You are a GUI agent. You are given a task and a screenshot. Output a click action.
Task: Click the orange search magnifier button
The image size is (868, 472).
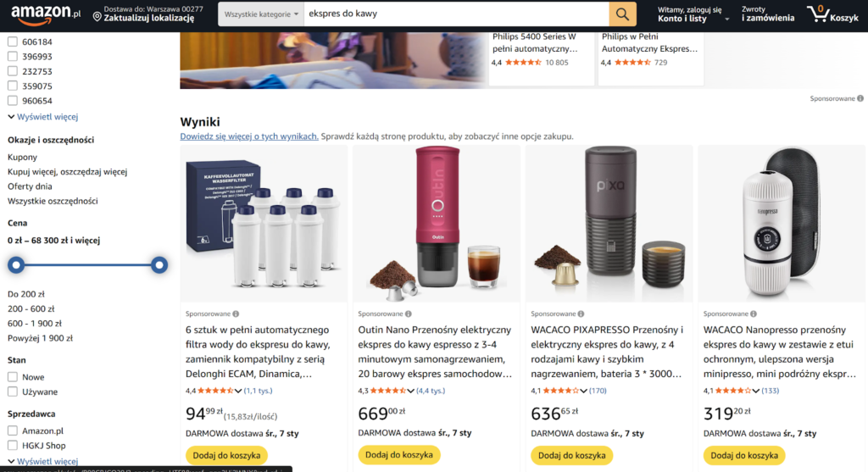point(622,14)
